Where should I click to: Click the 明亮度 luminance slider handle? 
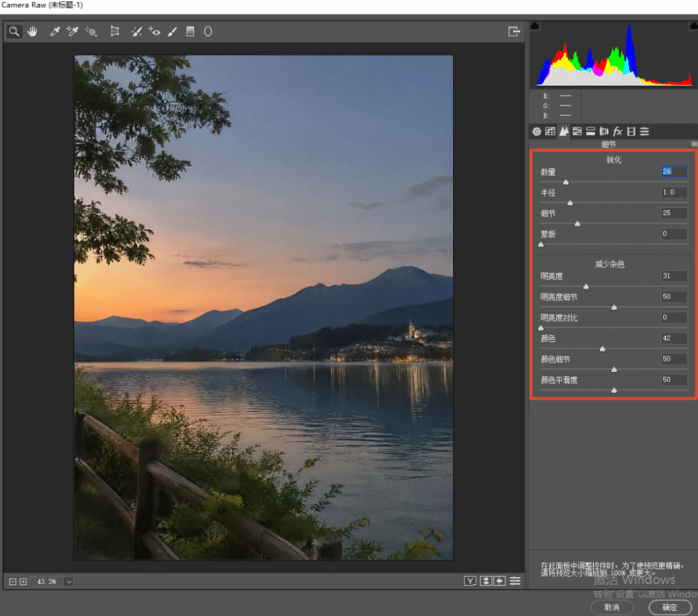click(x=586, y=287)
